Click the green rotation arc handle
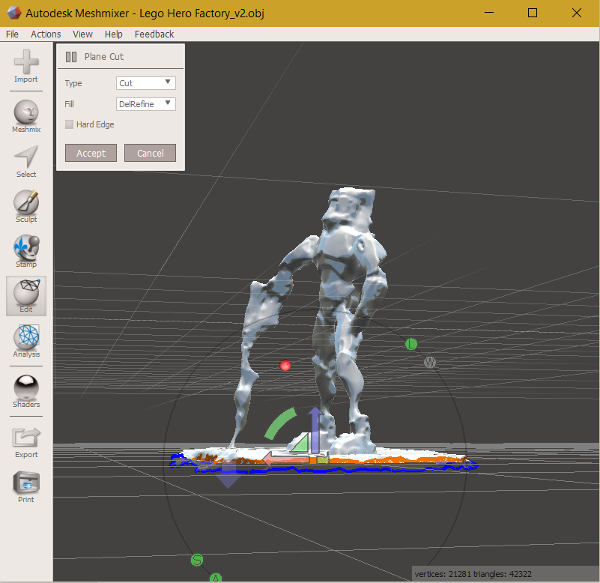This screenshot has width=600, height=583. coord(280,423)
